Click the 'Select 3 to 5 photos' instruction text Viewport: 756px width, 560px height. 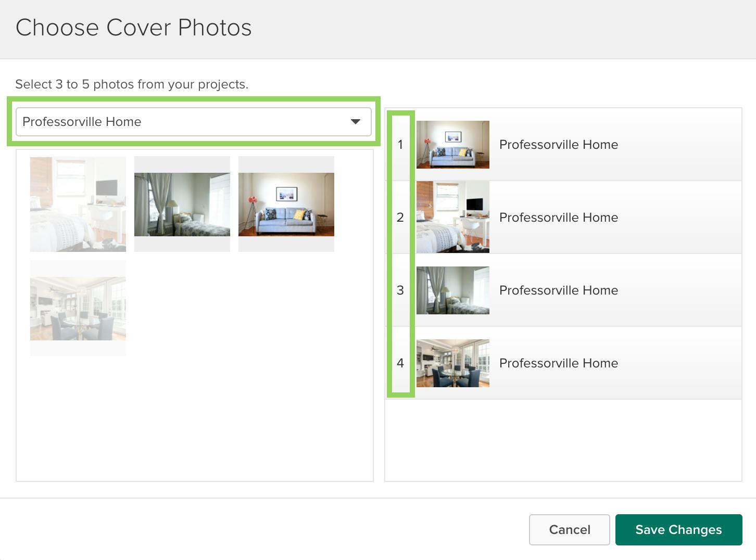click(x=132, y=84)
